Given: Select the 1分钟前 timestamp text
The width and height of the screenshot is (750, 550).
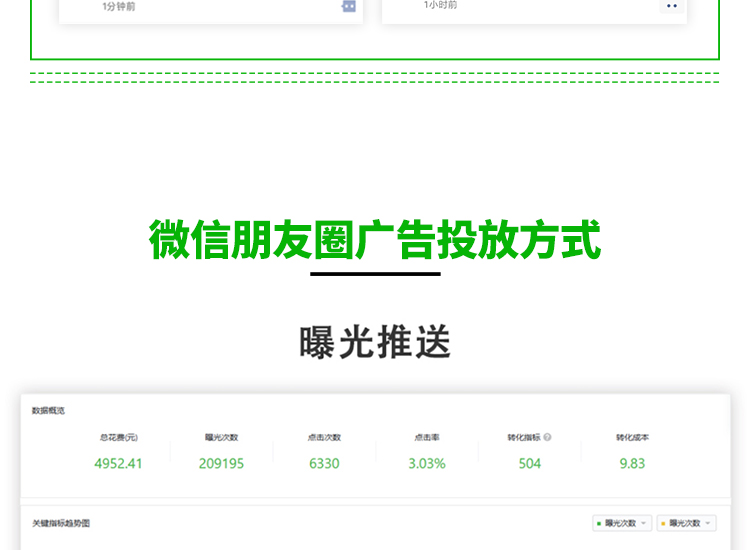Looking at the screenshot, I should 118,7.
